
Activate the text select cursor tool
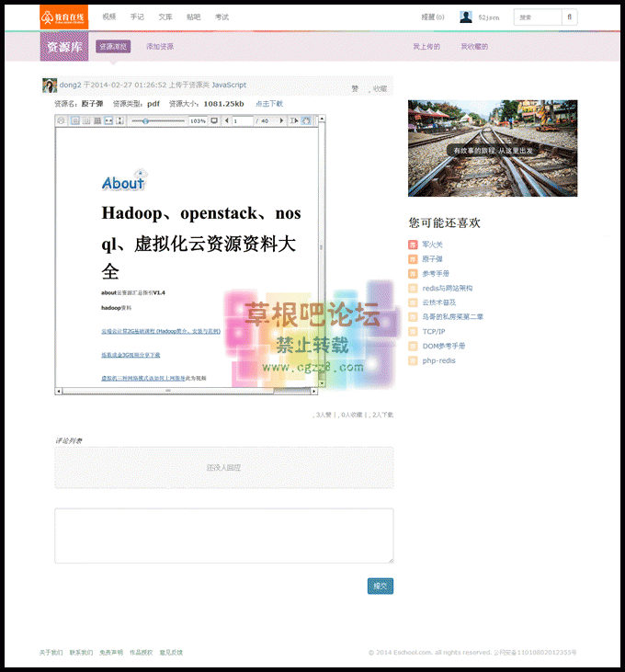pos(293,120)
